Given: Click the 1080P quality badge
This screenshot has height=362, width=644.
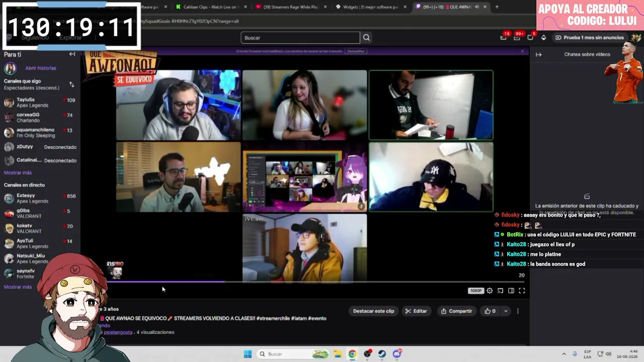Looking at the screenshot, I should coord(475,291).
